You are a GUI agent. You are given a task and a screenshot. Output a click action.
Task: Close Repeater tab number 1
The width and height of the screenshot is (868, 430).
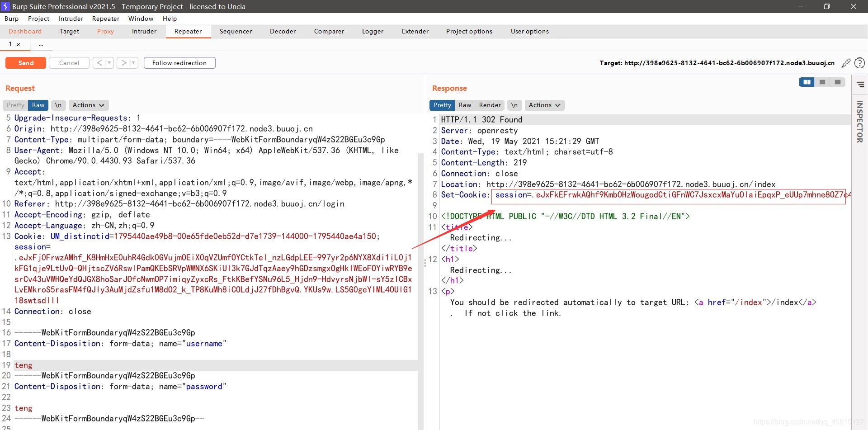[x=19, y=44]
